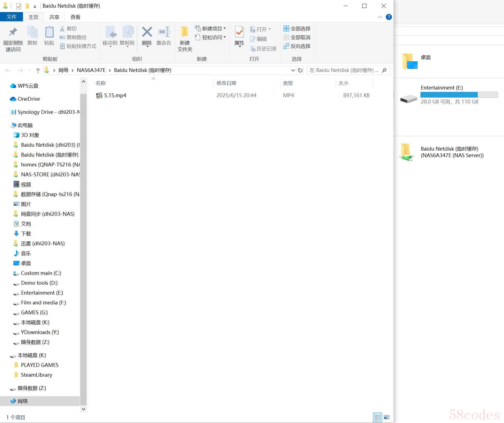The height and width of the screenshot is (423, 504).
Task: Sort by 类型 column header
Action: tap(288, 83)
